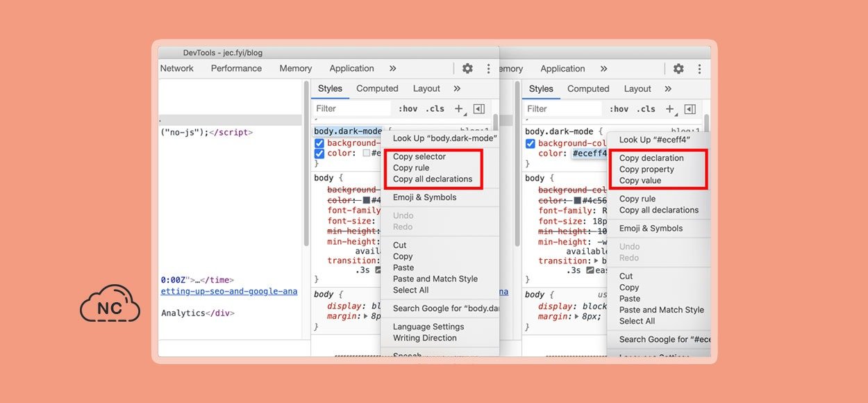Open Application tab in left window
The width and height of the screenshot is (868, 403).
point(351,68)
